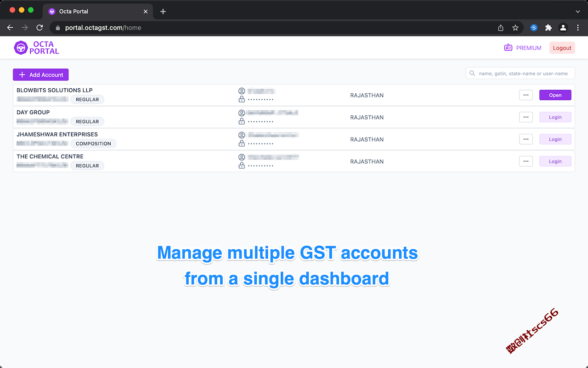588x368 pixels.
Task: Select the BLOWBITS SOLUTIONS LLP name
Action: pyautogui.click(x=55, y=90)
